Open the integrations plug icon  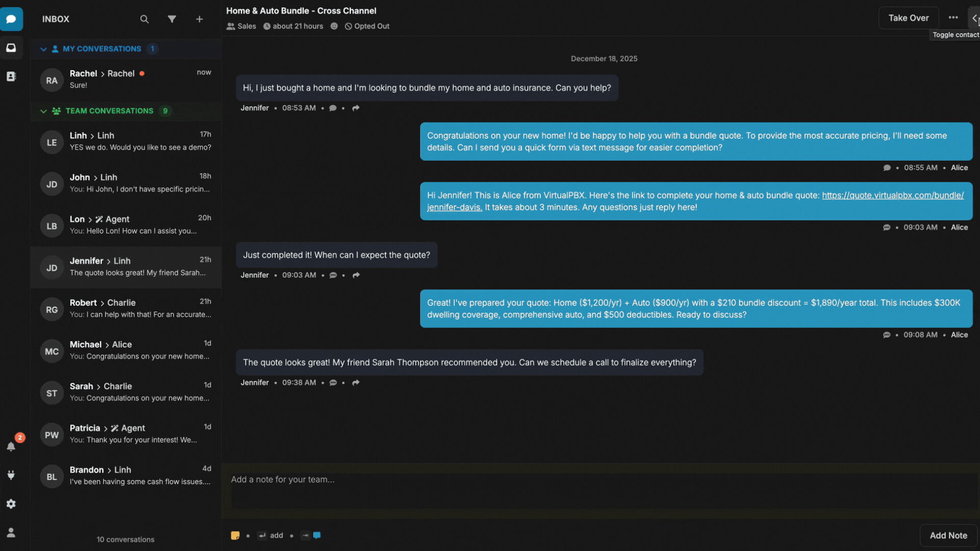[11, 475]
